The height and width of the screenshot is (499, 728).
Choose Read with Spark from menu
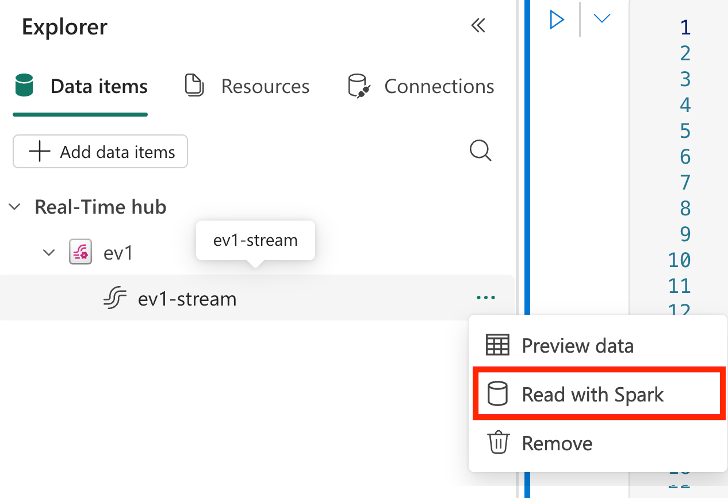[592, 394]
